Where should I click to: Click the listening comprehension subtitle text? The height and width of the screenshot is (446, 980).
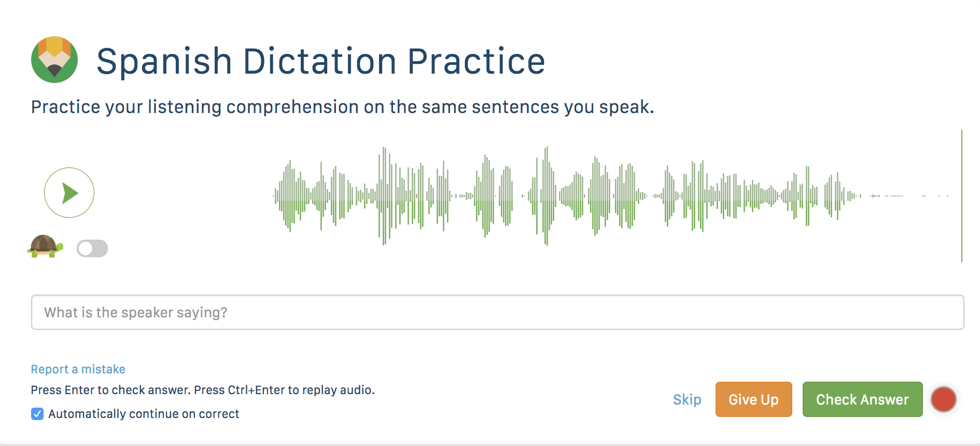click(x=342, y=107)
